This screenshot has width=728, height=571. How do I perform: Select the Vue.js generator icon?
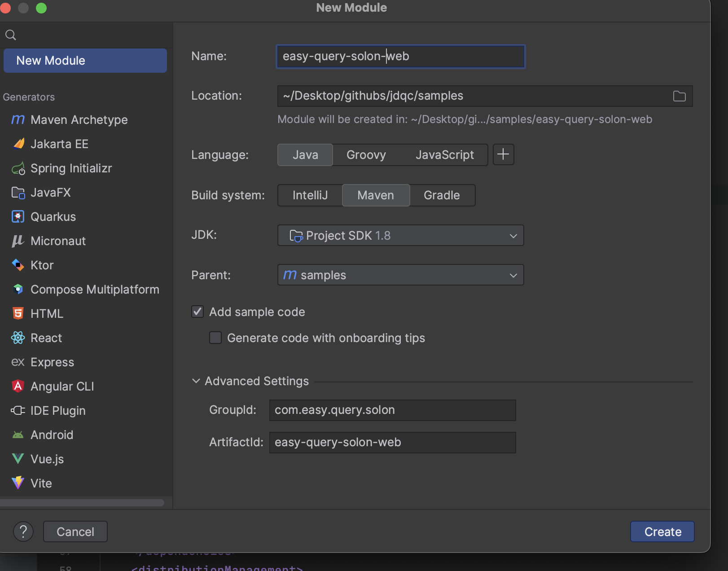coord(18,459)
